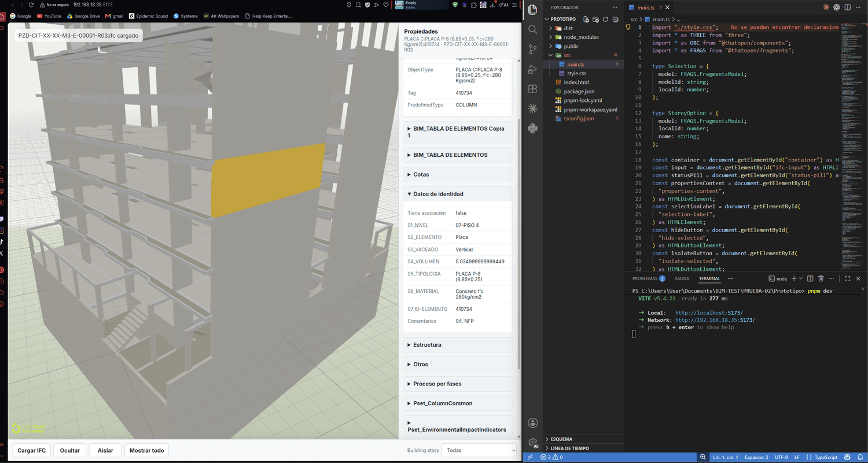
Task: Expand the BIM_TABLA DE ELEMENTOS Copia 1 section
Action: (458, 132)
